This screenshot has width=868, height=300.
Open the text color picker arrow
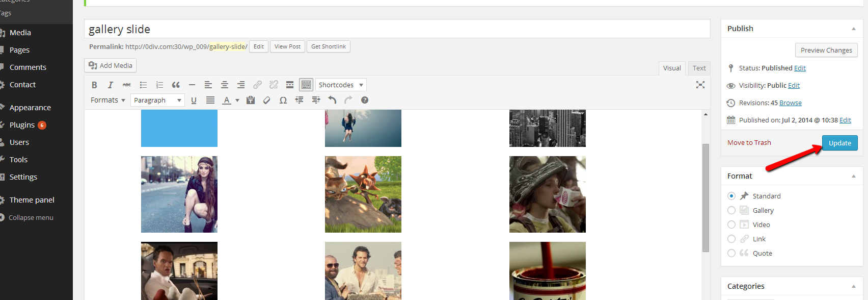[237, 101]
